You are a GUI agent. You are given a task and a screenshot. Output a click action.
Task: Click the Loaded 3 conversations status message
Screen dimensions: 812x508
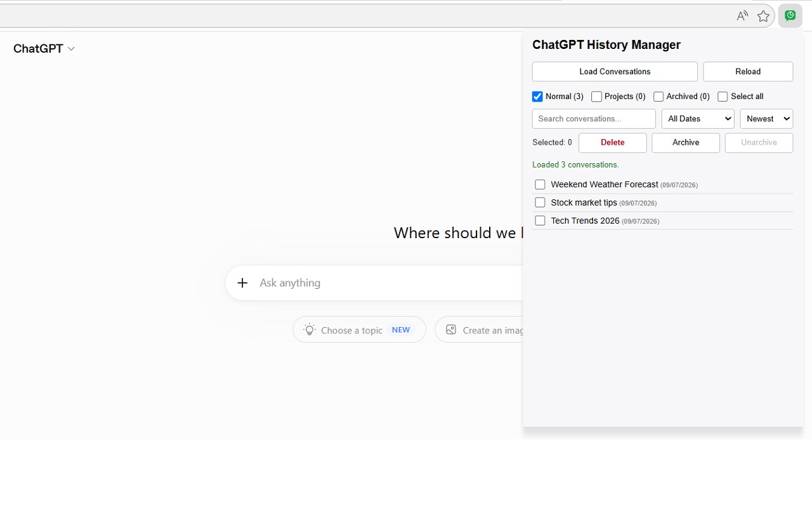point(575,164)
